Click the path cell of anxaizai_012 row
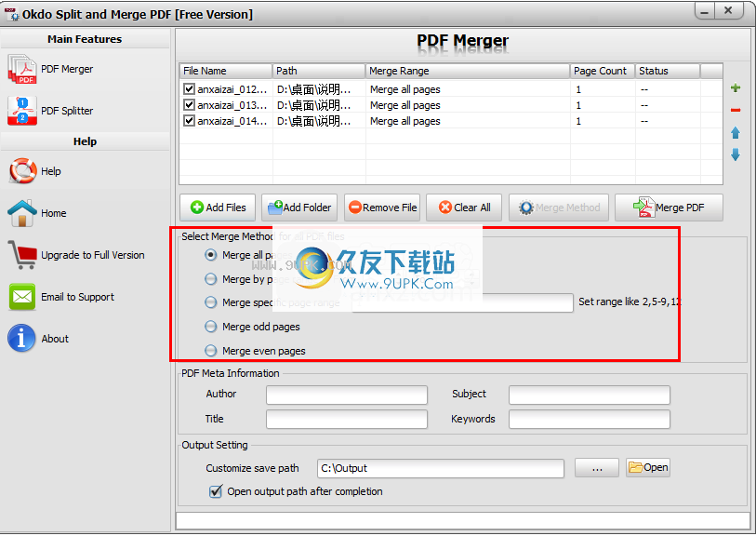This screenshot has height=536, width=756. [x=319, y=89]
